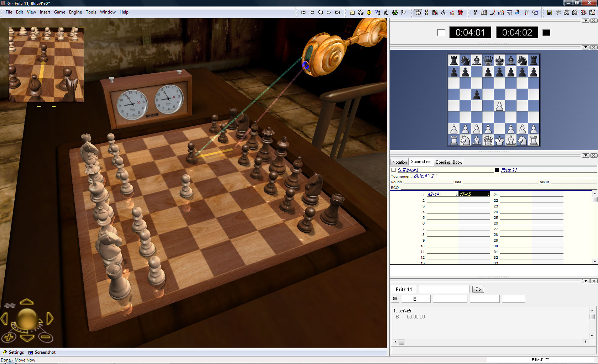Tilt 3D board view up with arrow
Viewport: 598px width, 364px height.
click(x=27, y=302)
